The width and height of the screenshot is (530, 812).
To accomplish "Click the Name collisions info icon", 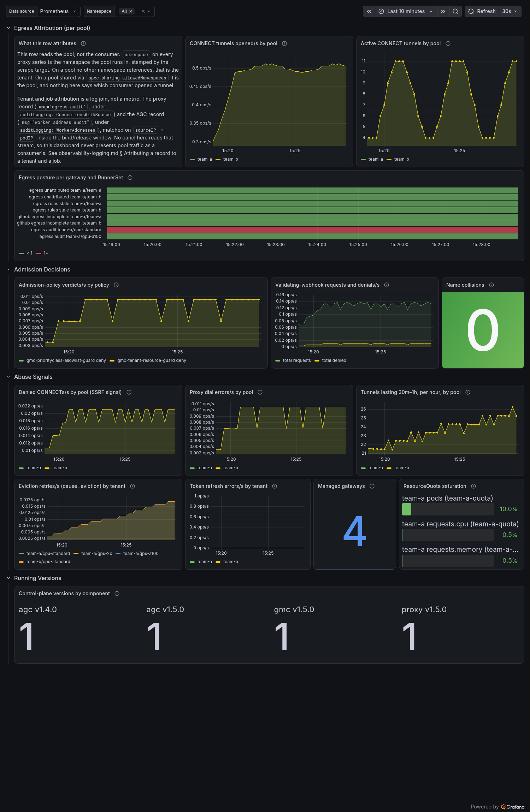I will click(491, 285).
